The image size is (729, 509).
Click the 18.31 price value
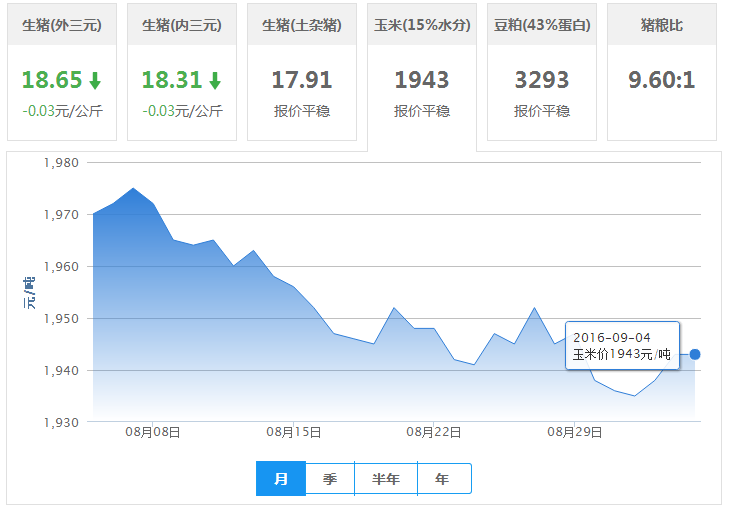click(172, 80)
